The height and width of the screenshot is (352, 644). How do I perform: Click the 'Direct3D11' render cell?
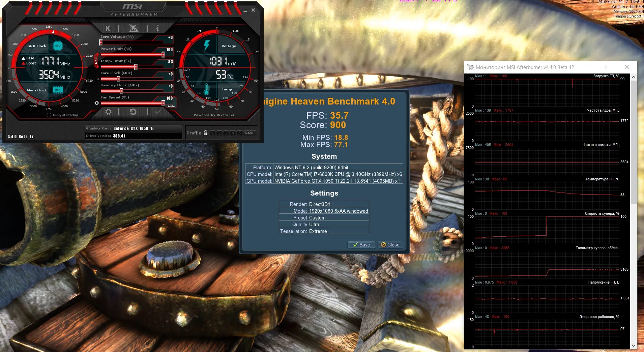pyautogui.click(x=338, y=204)
